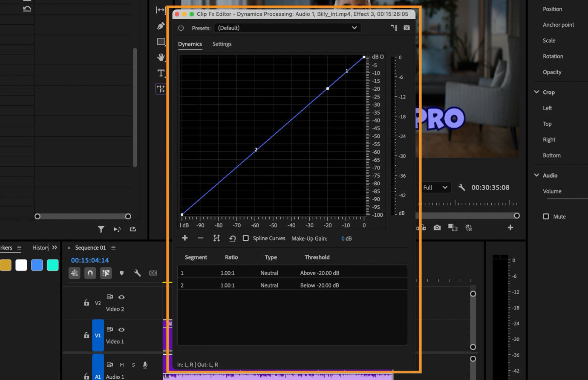The width and height of the screenshot is (588, 380).
Task: Click the microphone icon on Audio 1 track
Action: pos(145,365)
